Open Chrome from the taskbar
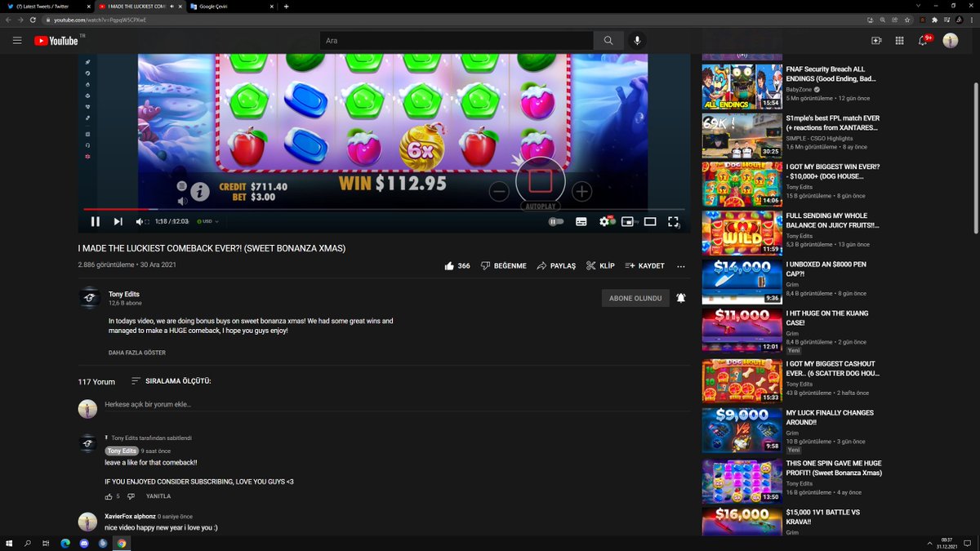This screenshot has height=551, width=980. coord(122,543)
